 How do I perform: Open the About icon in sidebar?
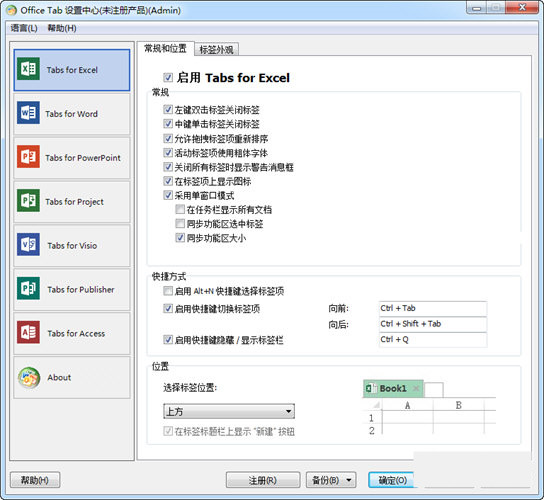[29, 378]
